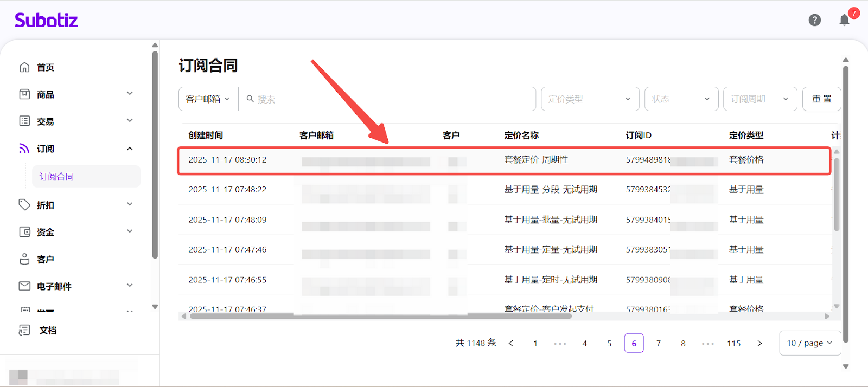868x387 pixels.
Task: Change the 10 / page size selector
Action: coord(809,343)
